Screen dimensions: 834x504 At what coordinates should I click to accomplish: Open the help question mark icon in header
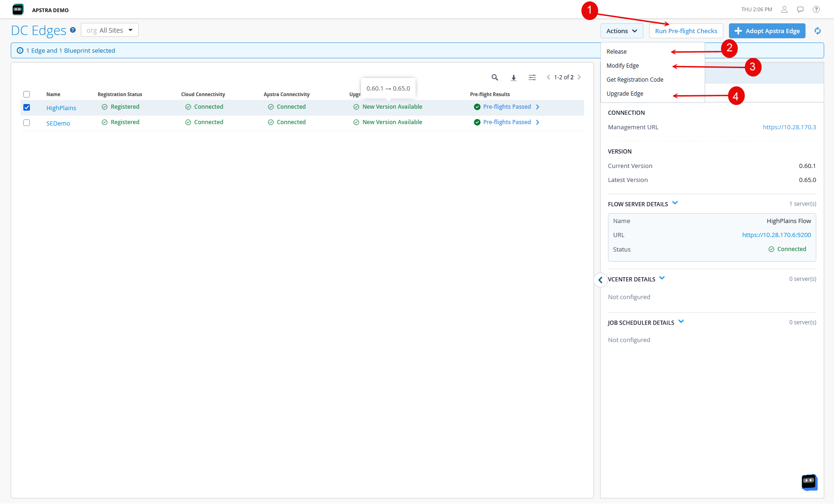[816, 9]
